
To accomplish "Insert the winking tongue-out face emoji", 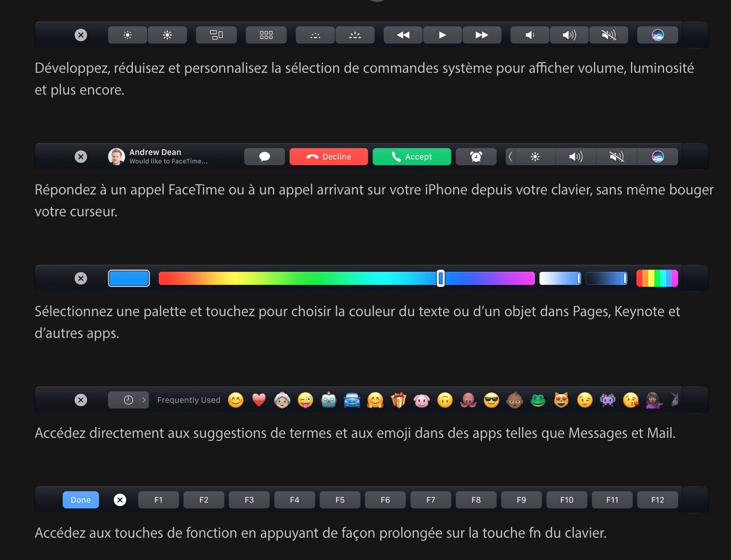I will click(305, 400).
